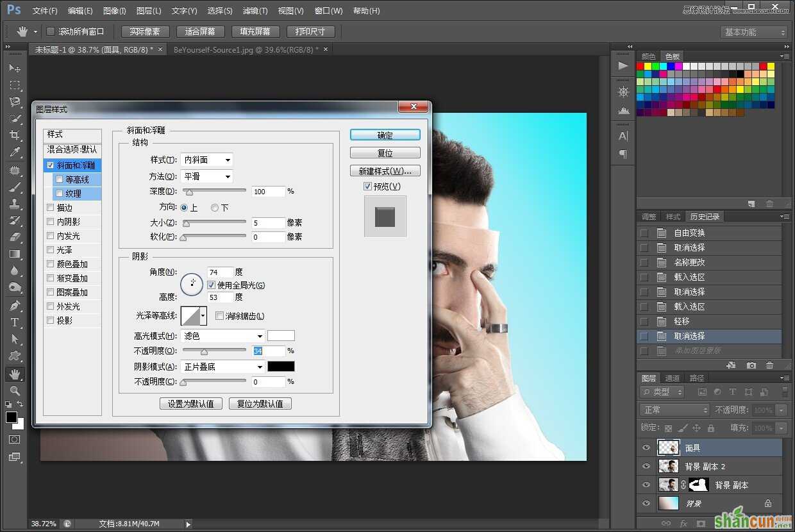Select the Gradient tool
This screenshot has width=795, height=532.
14,254
